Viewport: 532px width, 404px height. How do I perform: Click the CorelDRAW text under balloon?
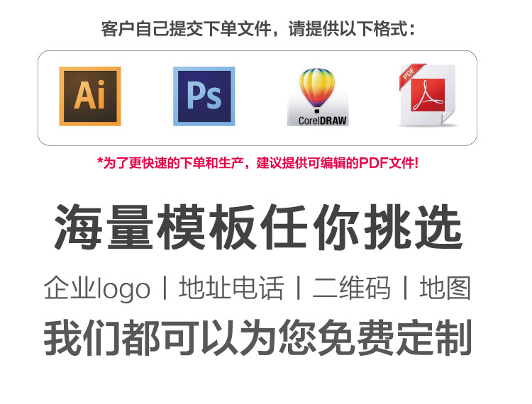[322, 120]
